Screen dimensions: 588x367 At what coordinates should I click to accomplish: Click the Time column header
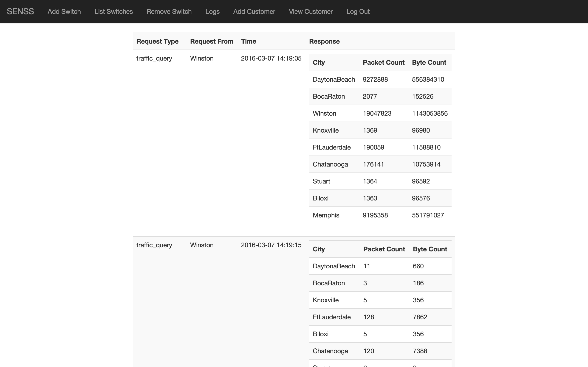pos(248,41)
